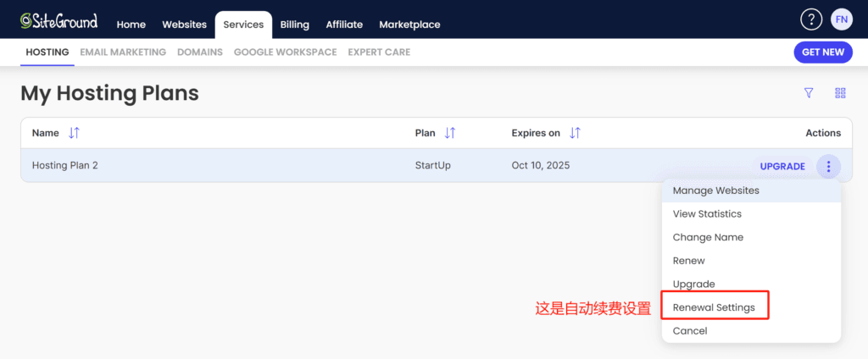Click Cancel in the actions menu
Viewport: 868px width, 359px height.
[689, 331]
